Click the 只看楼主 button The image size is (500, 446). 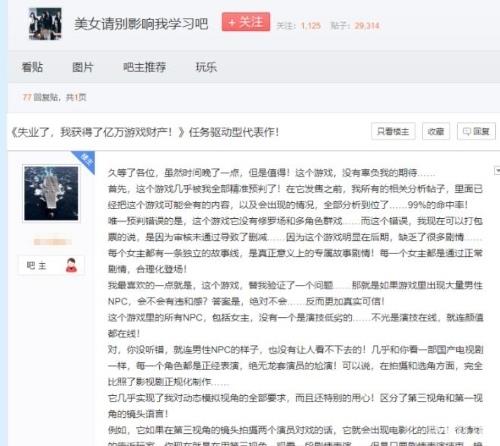pyautogui.click(x=393, y=131)
